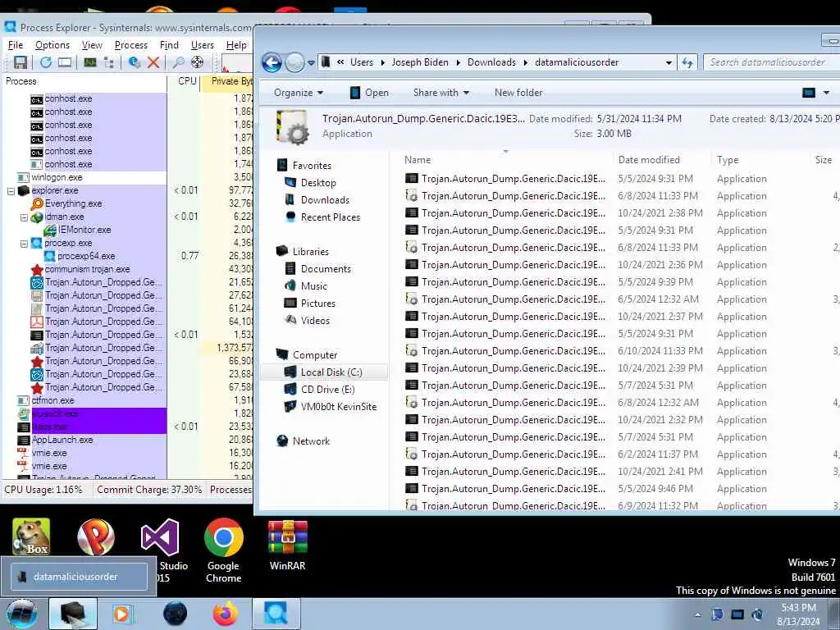Select VM0b0t KevinSite in navigation pane
The width and height of the screenshot is (840, 630).
pos(339,407)
